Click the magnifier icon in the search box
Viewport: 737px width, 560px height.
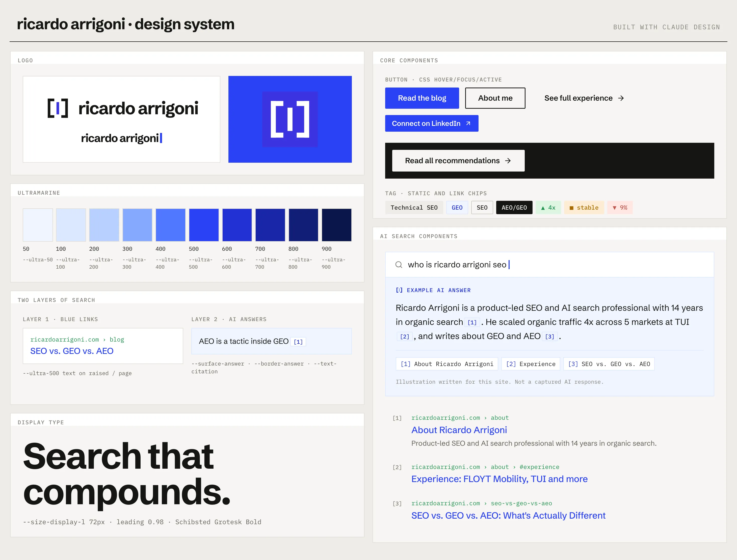pyautogui.click(x=399, y=265)
